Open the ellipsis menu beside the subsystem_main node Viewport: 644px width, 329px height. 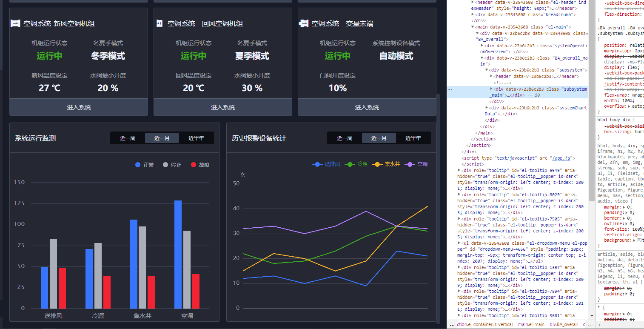pos(450,89)
